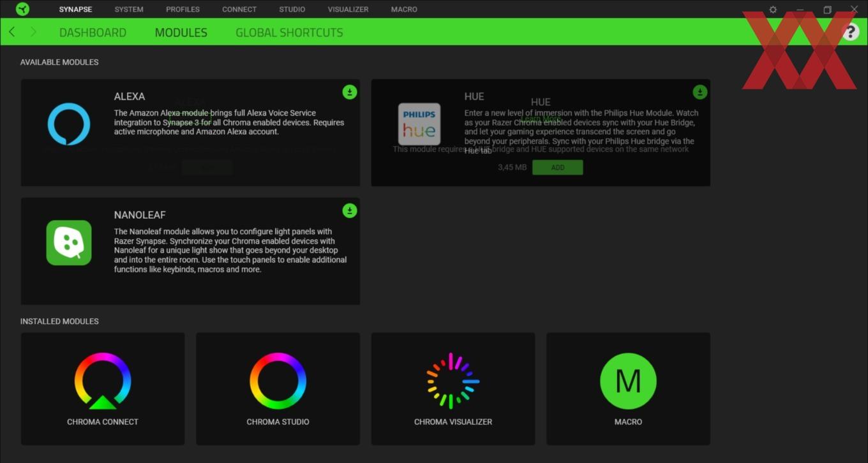The height and width of the screenshot is (463, 868).
Task: Select the HUE module title
Action: 474,97
